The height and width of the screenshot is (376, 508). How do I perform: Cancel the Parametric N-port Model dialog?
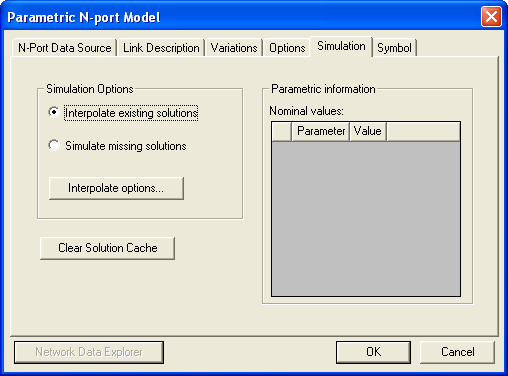click(457, 352)
